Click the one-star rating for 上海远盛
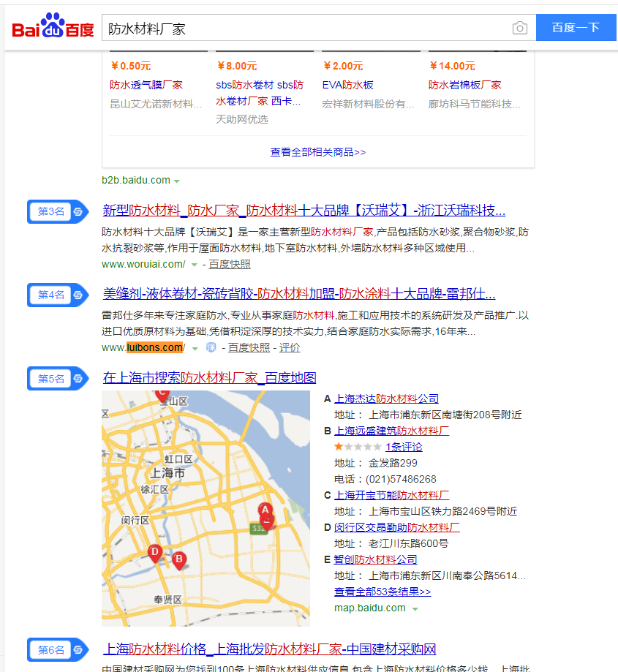This screenshot has width=618, height=672. (x=358, y=447)
